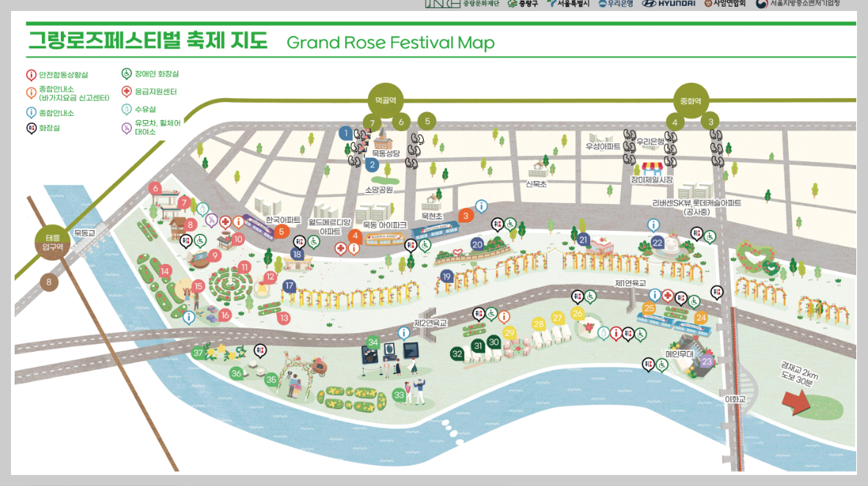Click dark green marker 31
868x486 pixels.
coord(478,346)
